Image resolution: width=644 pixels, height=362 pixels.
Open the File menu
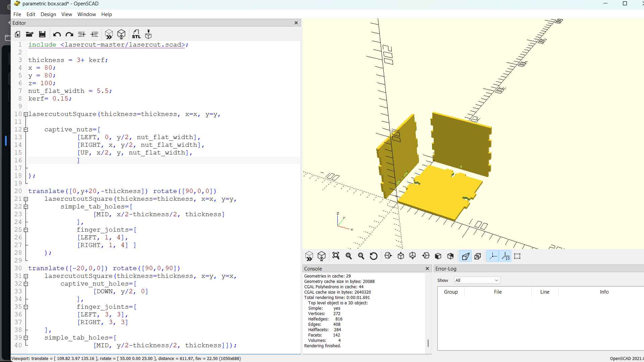pyautogui.click(x=17, y=14)
